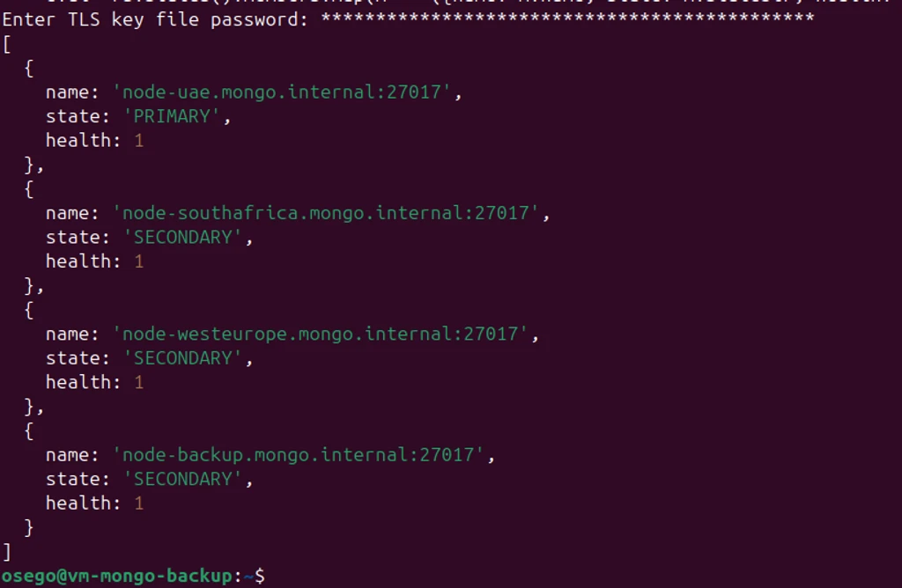902x588 pixels.
Task: Click the closing square bracket of the array
Action: coord(7,552)
